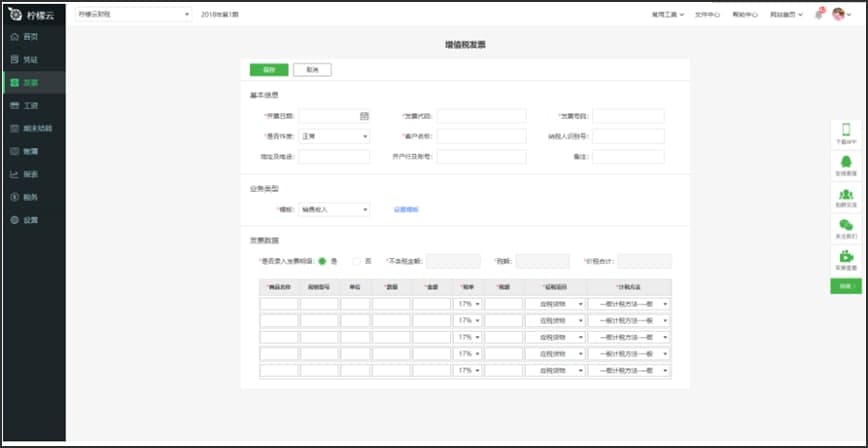This screenshot has width=868, height=448.
Task: Click the green WeChat follow icon
Action: [x=846, y=226]
